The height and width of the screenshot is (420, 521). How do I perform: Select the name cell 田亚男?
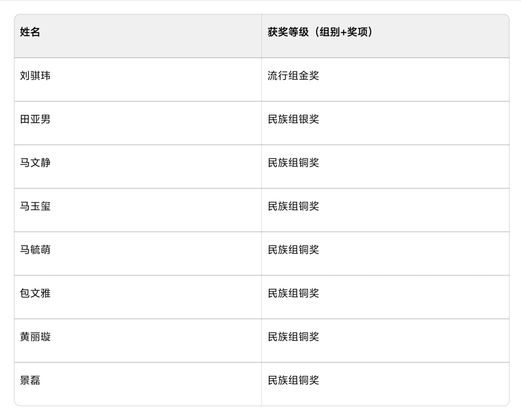click(x=35, y=119)
